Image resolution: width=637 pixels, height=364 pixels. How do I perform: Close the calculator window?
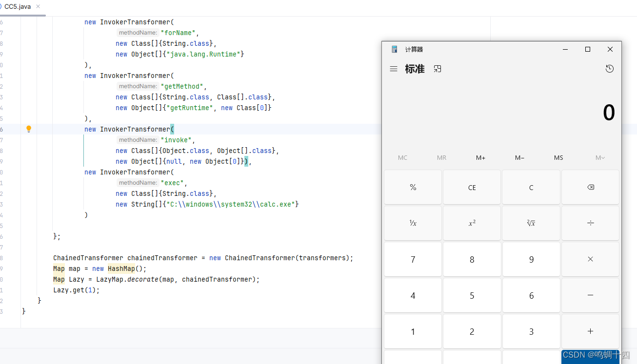[610, 49]
